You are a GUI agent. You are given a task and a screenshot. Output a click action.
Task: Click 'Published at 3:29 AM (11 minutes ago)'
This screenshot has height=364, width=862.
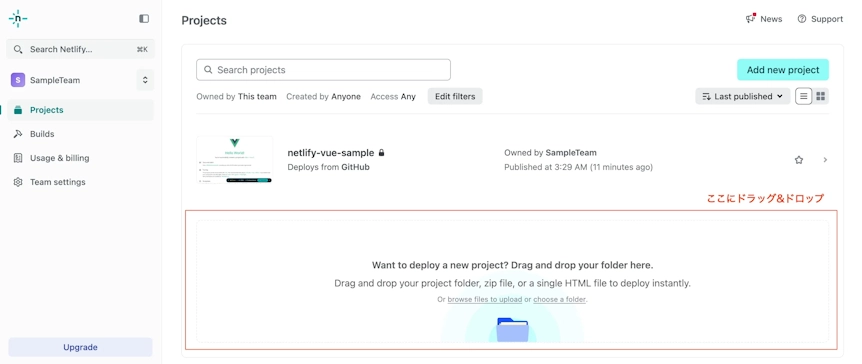578,167
